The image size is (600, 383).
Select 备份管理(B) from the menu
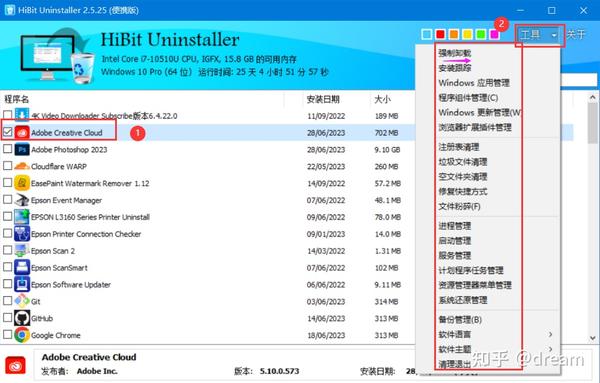point(460,319)
